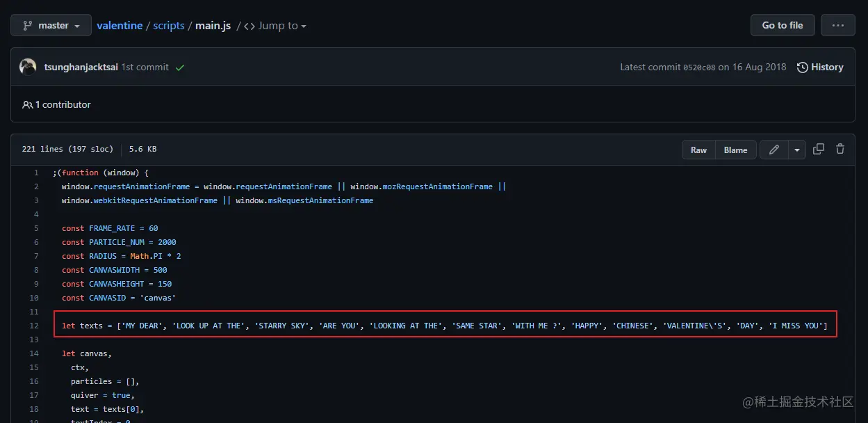
Task: Click the tsunghanjacktsai author avatar
Action: (x=28, y=67)
